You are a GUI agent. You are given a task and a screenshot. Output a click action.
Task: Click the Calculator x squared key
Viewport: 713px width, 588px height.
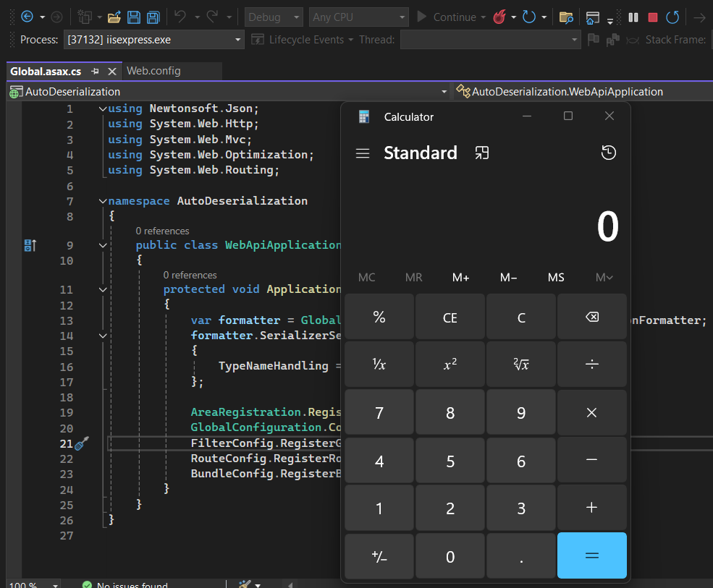(450, 365)
